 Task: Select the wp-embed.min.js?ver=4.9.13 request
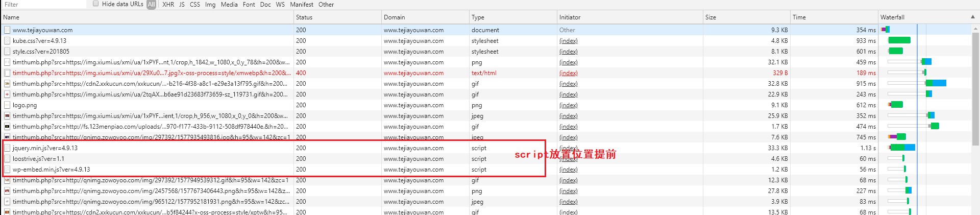[x=51, y=170]
